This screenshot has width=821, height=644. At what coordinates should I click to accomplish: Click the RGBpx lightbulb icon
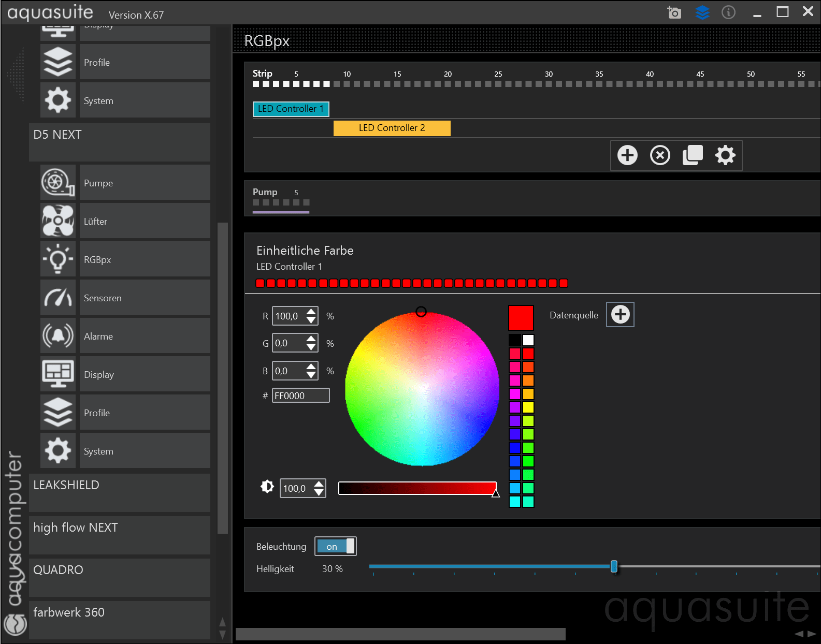(x=58, y=259)
